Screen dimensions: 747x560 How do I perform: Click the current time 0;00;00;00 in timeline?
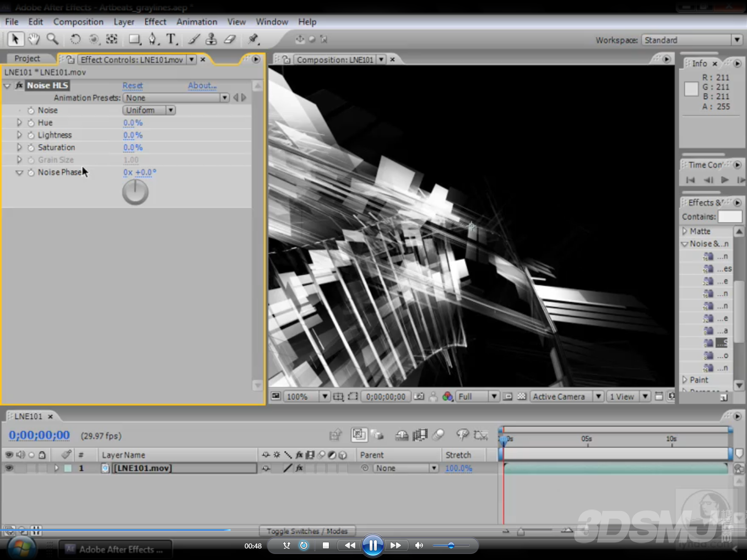tap(39, 435)
